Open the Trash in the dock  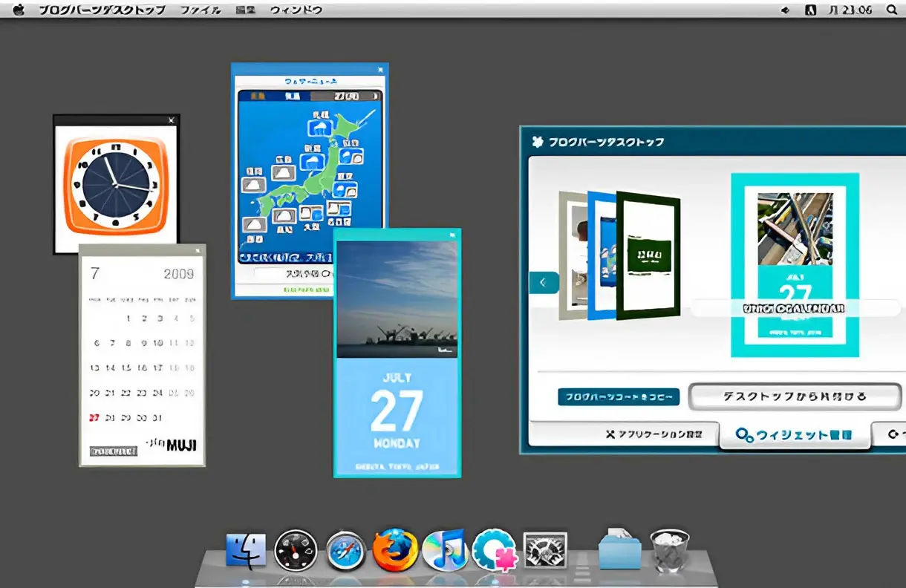pos(669,549)
